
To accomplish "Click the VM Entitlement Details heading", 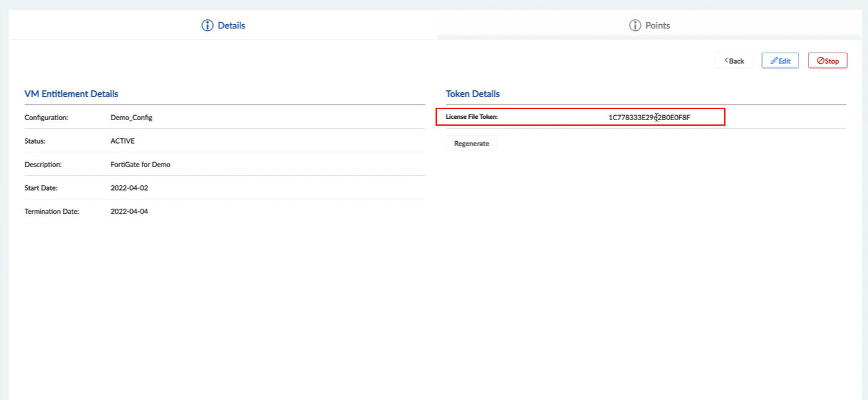I will coord(71,93).
